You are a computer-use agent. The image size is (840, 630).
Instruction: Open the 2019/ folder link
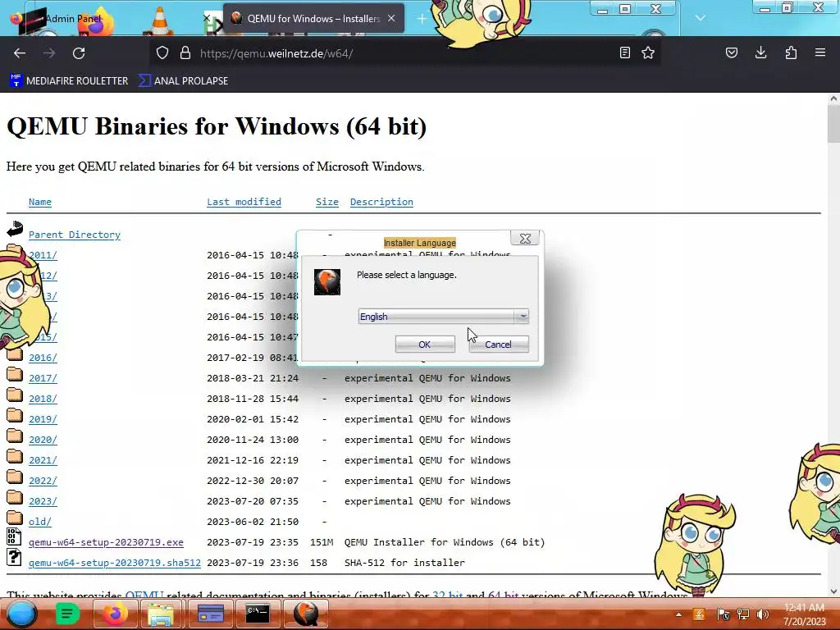point(43,419)
